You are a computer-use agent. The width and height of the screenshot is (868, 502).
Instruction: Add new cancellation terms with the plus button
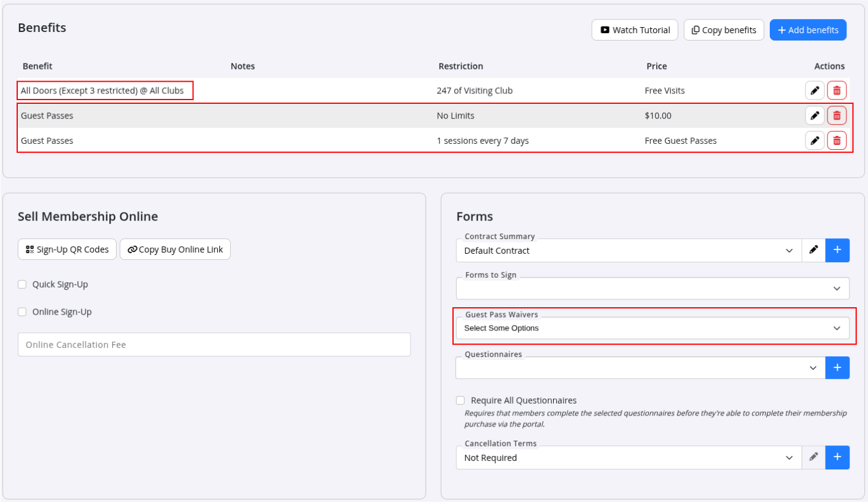click(837, 457)
